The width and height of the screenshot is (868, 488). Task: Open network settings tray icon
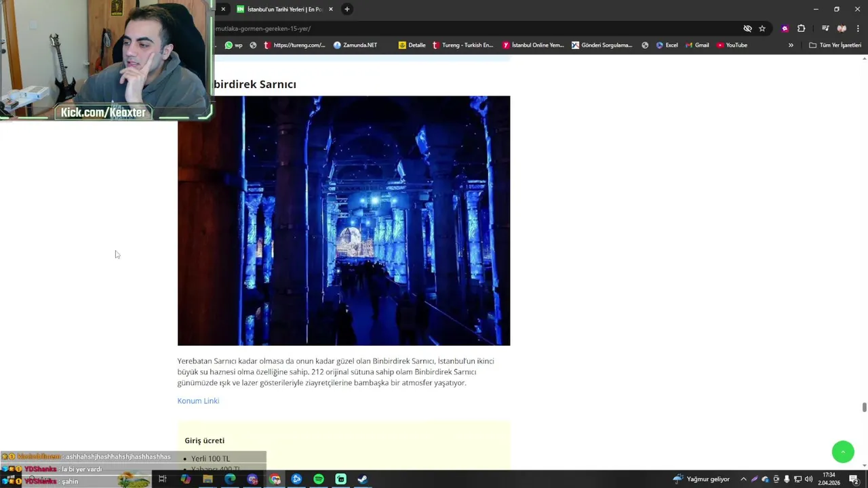797,479
